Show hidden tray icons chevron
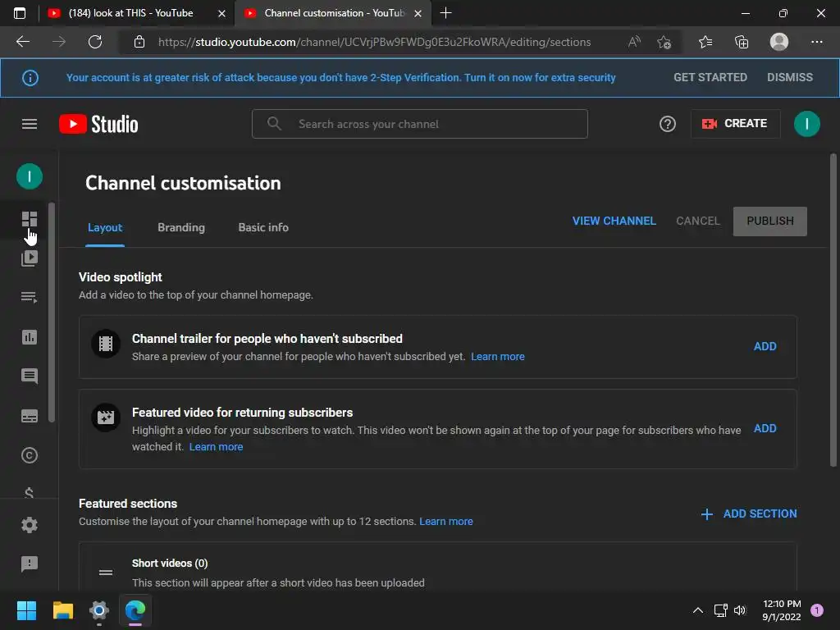 tap(697, 610)
